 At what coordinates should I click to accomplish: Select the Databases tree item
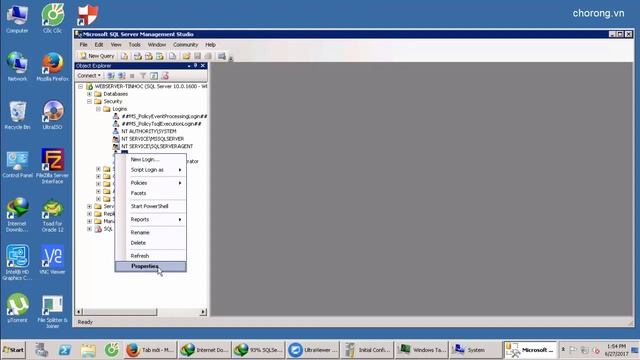(x=116, y=94)
